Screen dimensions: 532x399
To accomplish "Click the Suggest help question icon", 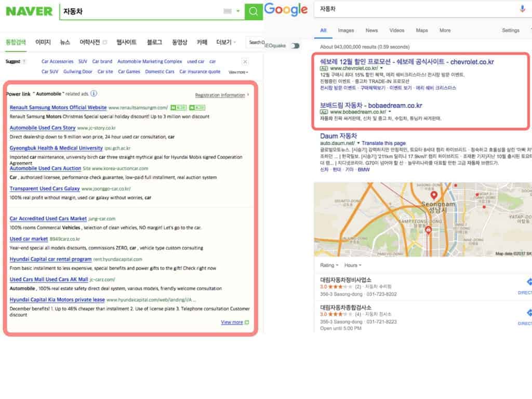I will (x=24, y=61).
